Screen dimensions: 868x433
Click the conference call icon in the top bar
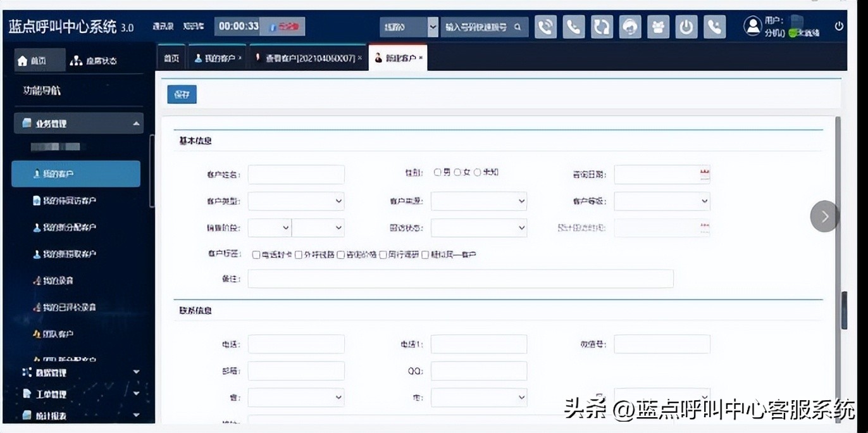click(x=658, y=27)
